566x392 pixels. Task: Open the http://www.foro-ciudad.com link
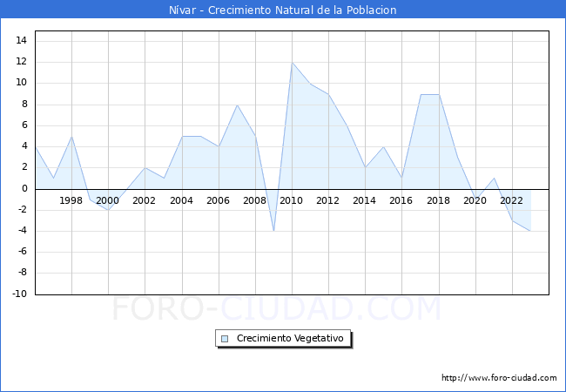499,377
